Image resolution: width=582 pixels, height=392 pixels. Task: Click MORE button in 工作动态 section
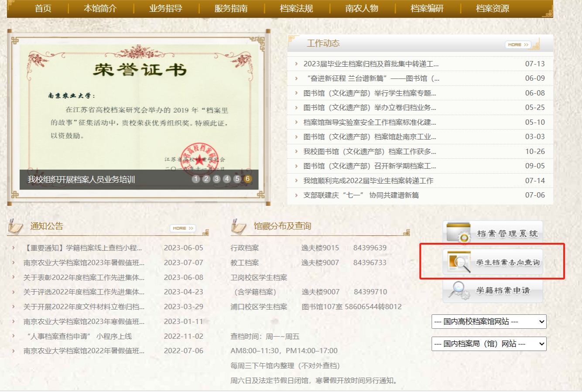(518, 44)
